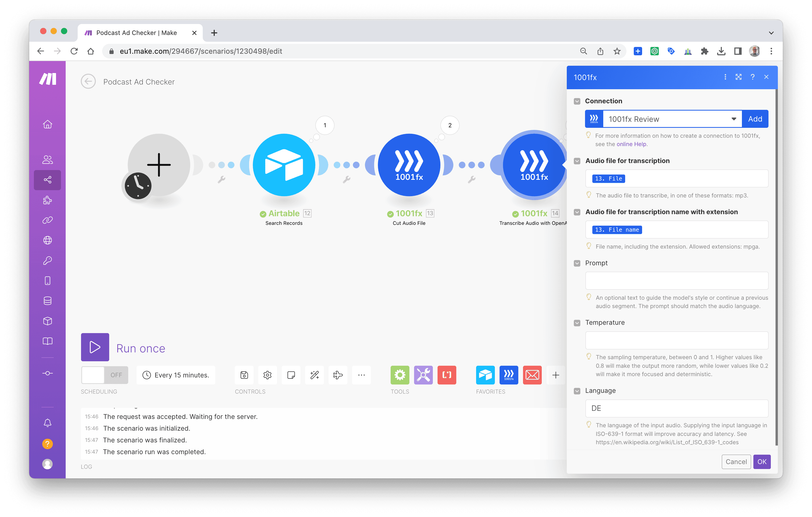Viewport: 812px width, 517px height.
Task: Toggle the Temperature field checkbox
Action: click(x=577, y=323)
